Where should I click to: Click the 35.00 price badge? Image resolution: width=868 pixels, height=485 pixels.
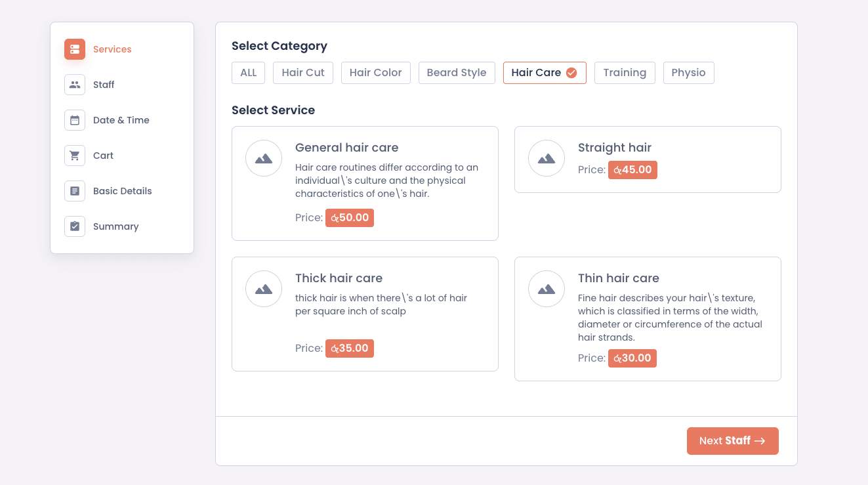click(x=350, y=348)
